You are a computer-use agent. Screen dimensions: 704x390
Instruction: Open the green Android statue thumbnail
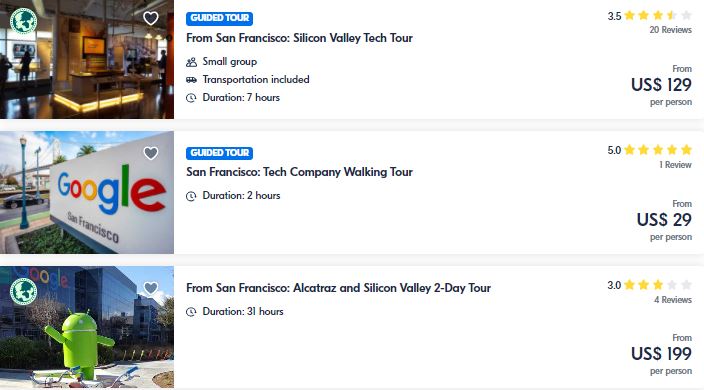(87, 327)
